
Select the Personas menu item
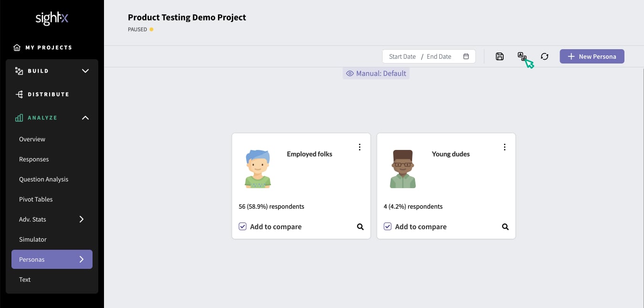[52, 259]
